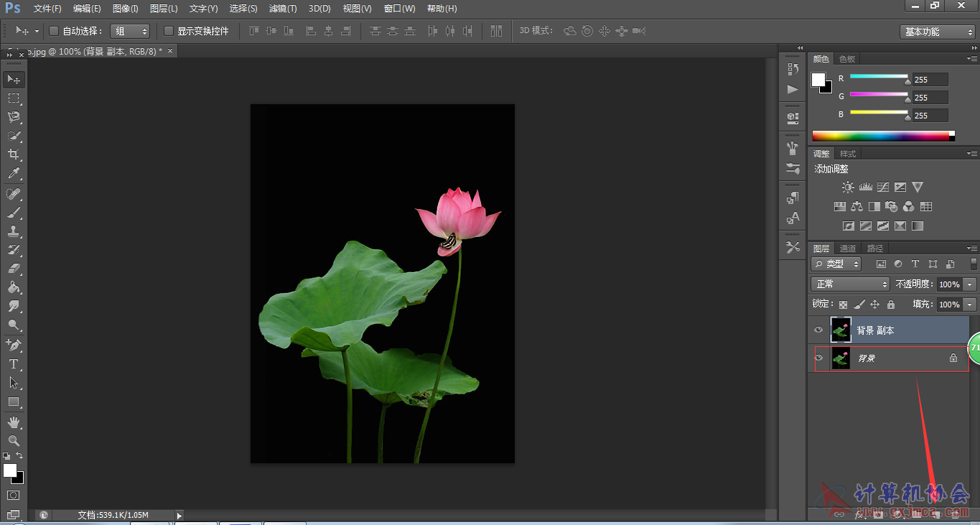
Task: Click the color spectrum ramp bar
Action: pos(883,136)
